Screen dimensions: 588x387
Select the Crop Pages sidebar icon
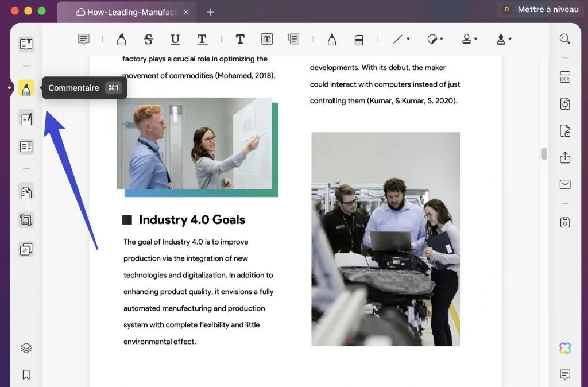(26, 219)
